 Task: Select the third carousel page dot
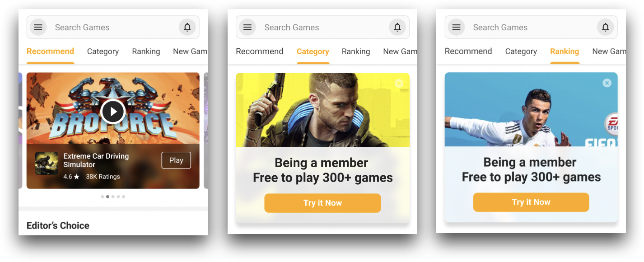pyautogui.click(x=113, y=196)
